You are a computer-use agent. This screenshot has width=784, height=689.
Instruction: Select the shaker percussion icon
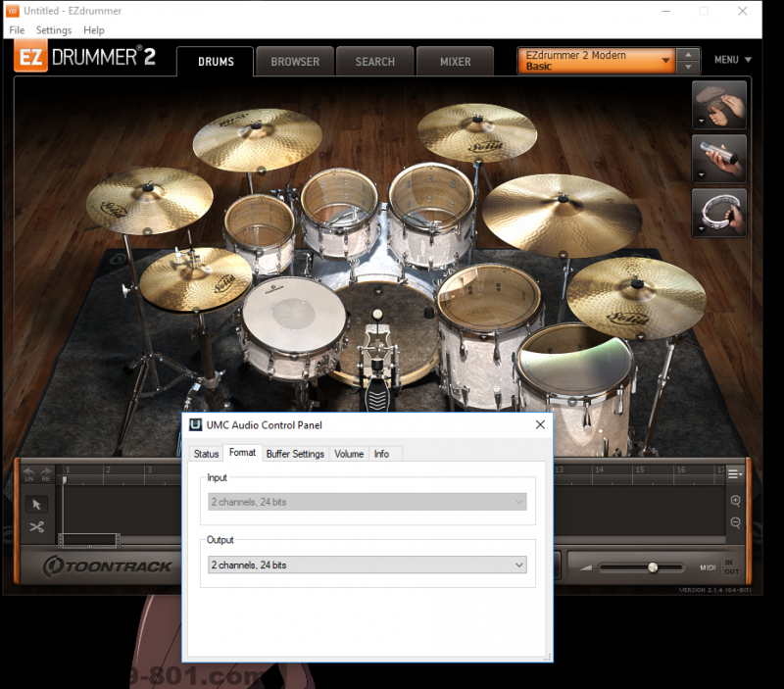(x=720, y=159)
